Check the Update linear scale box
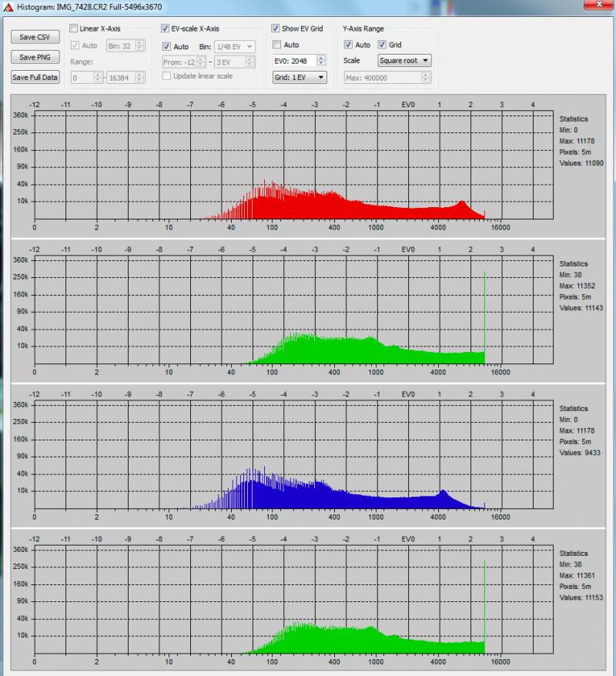 click(166, 76)
